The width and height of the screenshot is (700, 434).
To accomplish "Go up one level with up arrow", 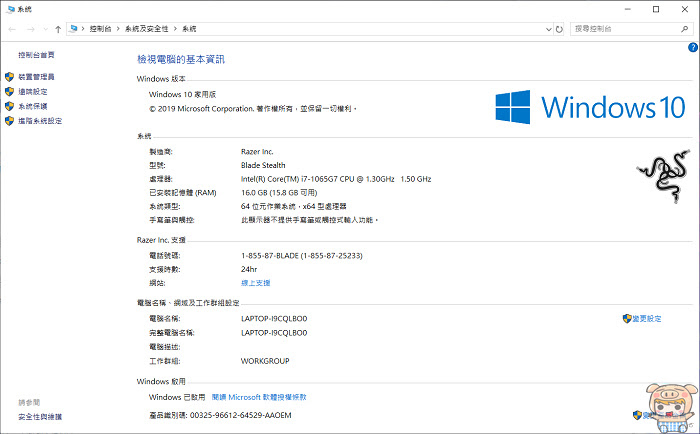I will coord(58,29).
